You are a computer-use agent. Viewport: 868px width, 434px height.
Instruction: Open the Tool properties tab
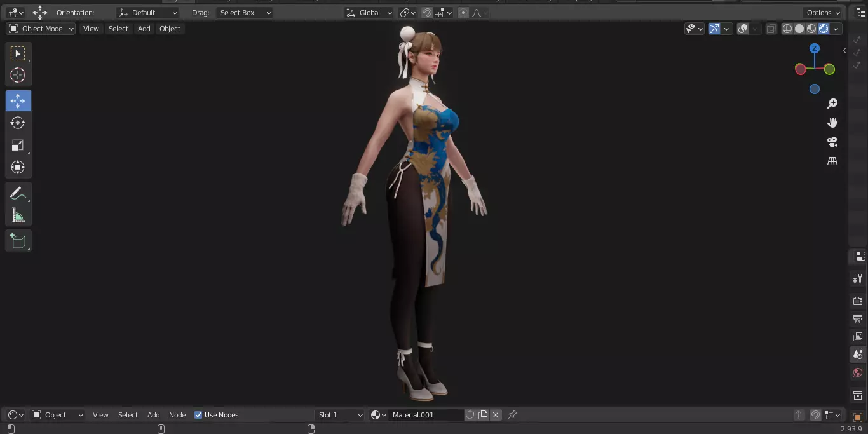point(858,278)
